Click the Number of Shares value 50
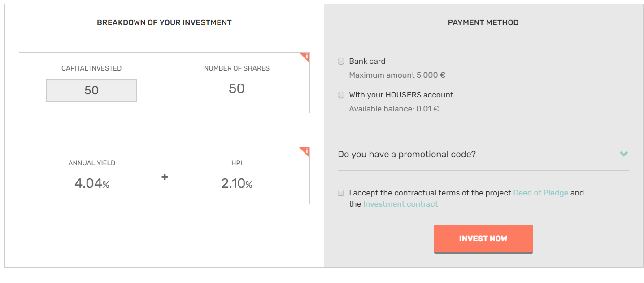The image size is (644, 283). 237,88
